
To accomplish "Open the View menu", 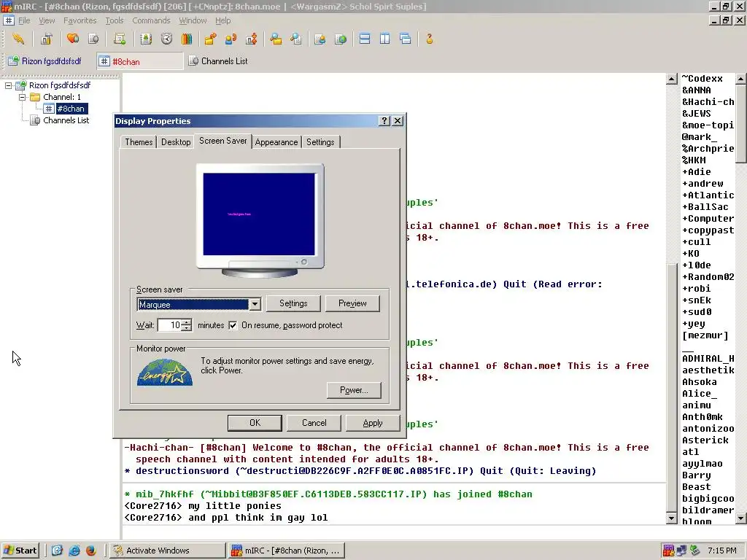I will 47,20.
